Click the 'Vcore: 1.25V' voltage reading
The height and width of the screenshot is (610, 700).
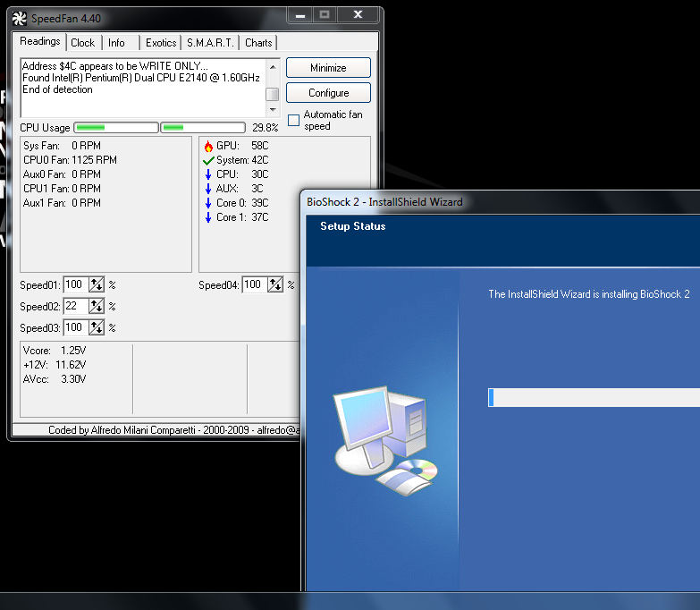pos(55,351)
